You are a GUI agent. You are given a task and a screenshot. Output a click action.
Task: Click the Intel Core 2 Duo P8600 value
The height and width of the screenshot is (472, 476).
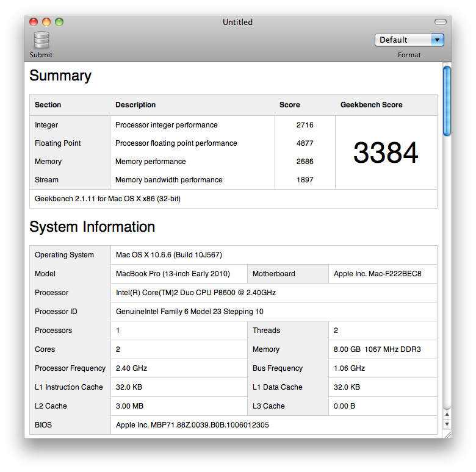click(x=196, y=293)
